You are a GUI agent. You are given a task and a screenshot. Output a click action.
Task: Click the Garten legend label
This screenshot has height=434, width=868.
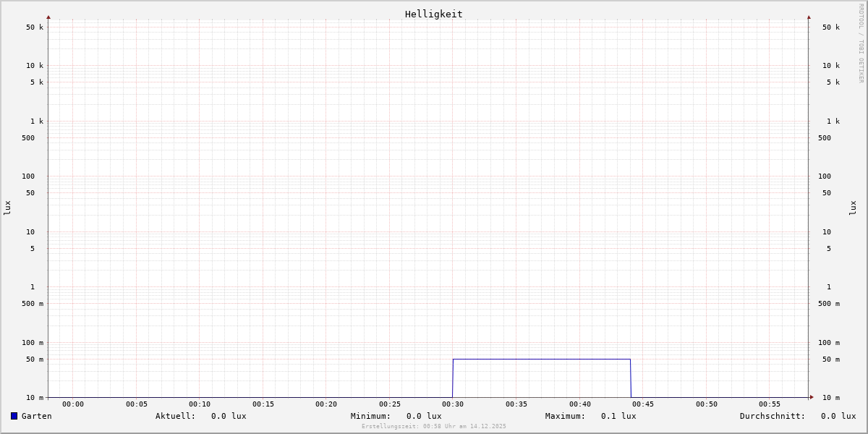click(x=37, y=416)
